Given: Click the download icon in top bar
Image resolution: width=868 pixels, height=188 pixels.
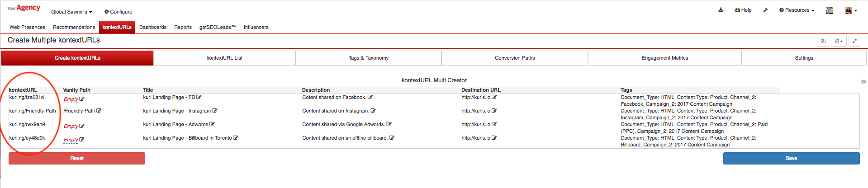Looking at the screenshot, I should pyautogui.click(x=721, y=10).
